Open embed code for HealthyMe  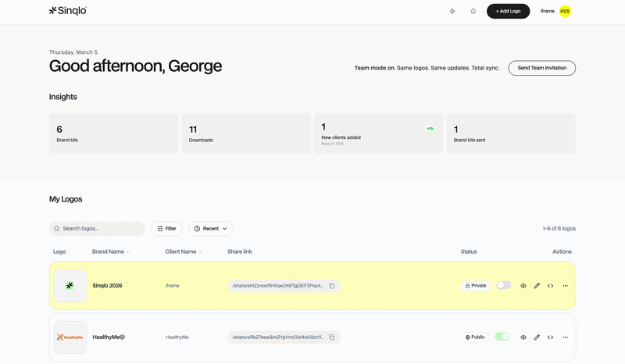point(551,337)
